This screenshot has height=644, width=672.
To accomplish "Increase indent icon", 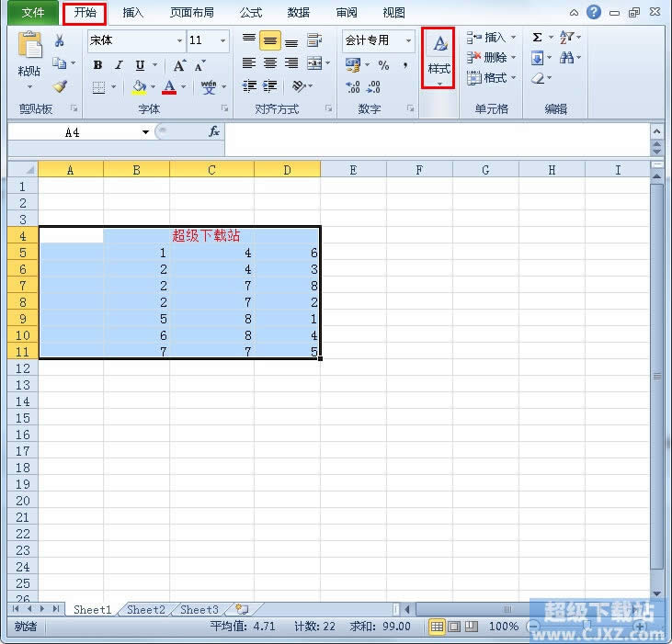I will point(270,86).
